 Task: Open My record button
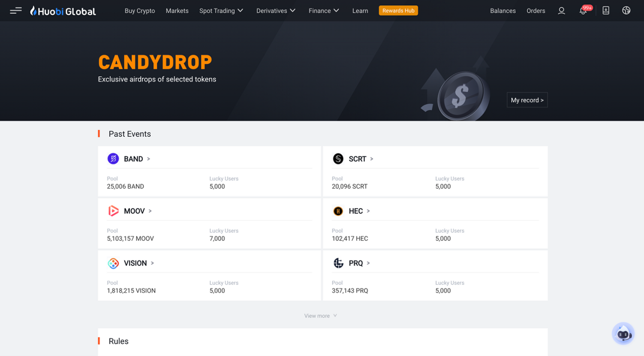[x=527, y=100]
